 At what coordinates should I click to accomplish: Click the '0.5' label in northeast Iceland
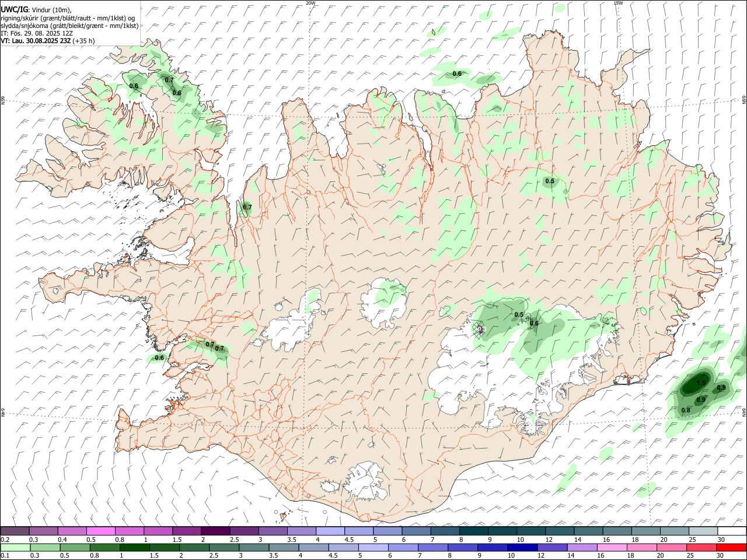point(550,181)
